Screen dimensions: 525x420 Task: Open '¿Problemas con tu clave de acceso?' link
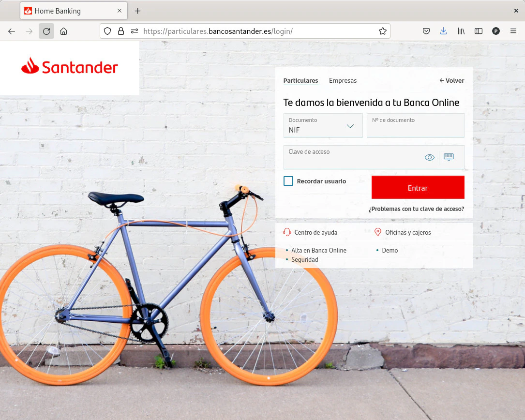pyautogui.click(x=416, y=209)
